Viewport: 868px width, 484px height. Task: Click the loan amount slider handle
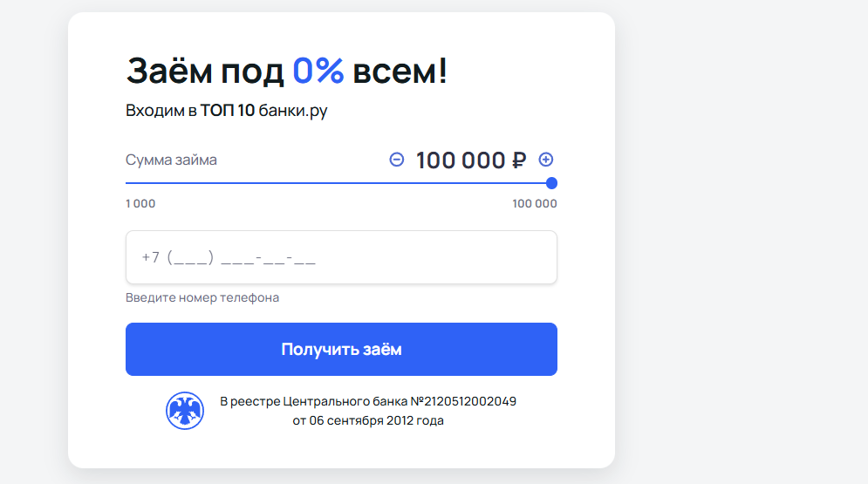(x=551, y=183)
